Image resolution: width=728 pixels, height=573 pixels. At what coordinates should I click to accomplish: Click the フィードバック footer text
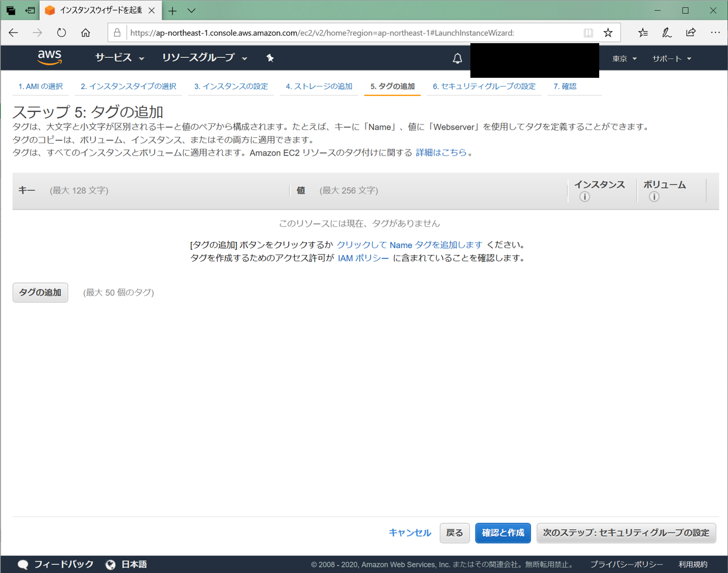tap(64, 564)
